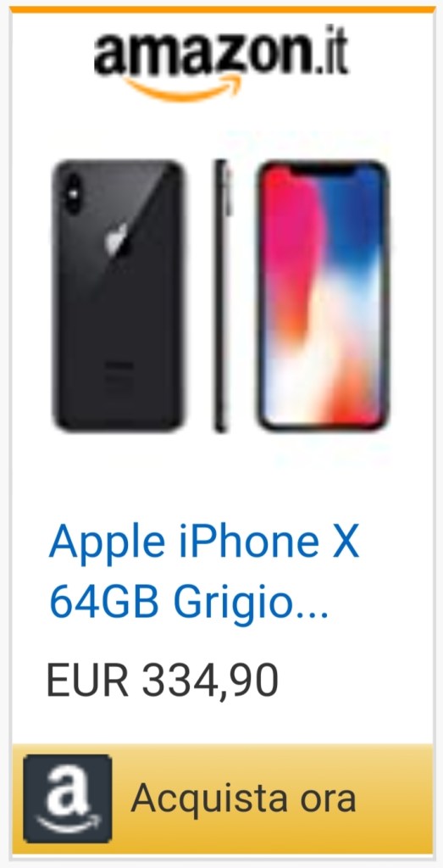The width and height of the screenshot is (443, 868).
Task: Click the '64GB Grigio...' title line
Action: pos(189,603)
